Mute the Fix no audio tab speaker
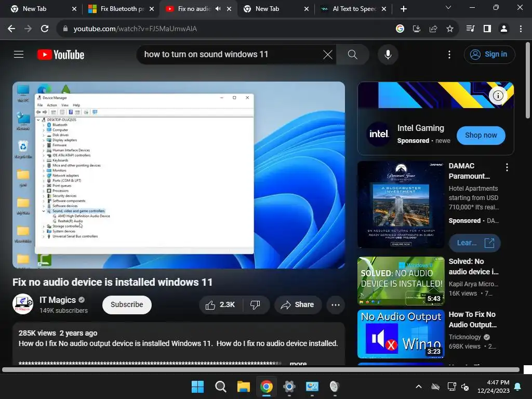The width and height of the screenshot is (532, 399). pos(218,9)
